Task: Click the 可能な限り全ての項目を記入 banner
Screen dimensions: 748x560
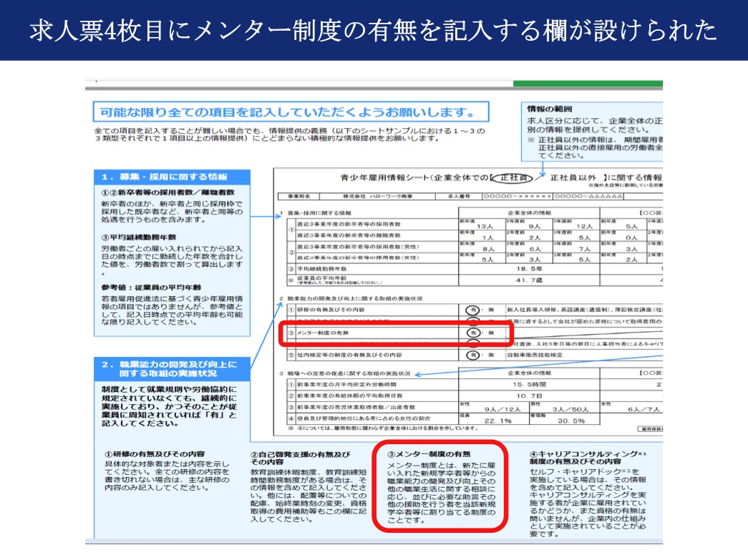Action: [290, 112]
